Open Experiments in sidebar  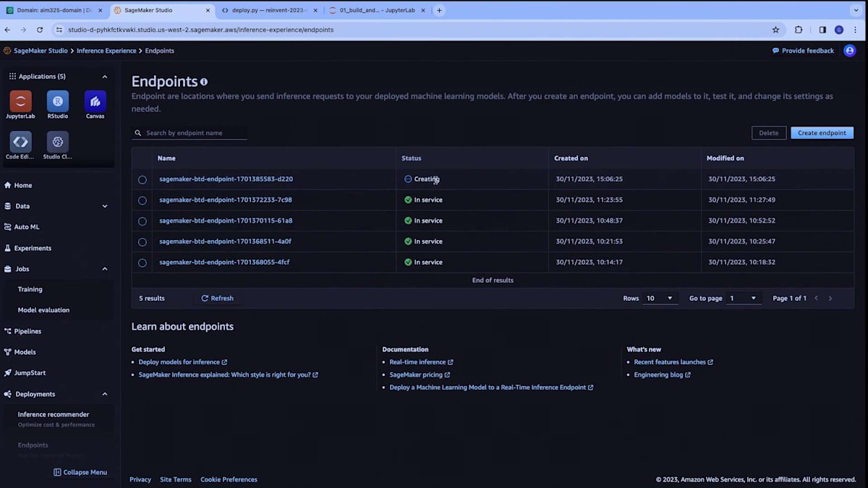pos(33,248)
